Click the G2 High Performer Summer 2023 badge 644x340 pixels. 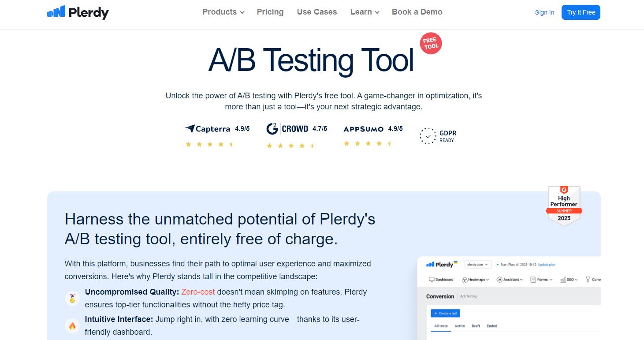(564, 205)
